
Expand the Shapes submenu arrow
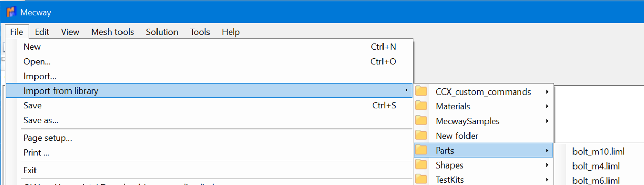[x=547, y=165]
